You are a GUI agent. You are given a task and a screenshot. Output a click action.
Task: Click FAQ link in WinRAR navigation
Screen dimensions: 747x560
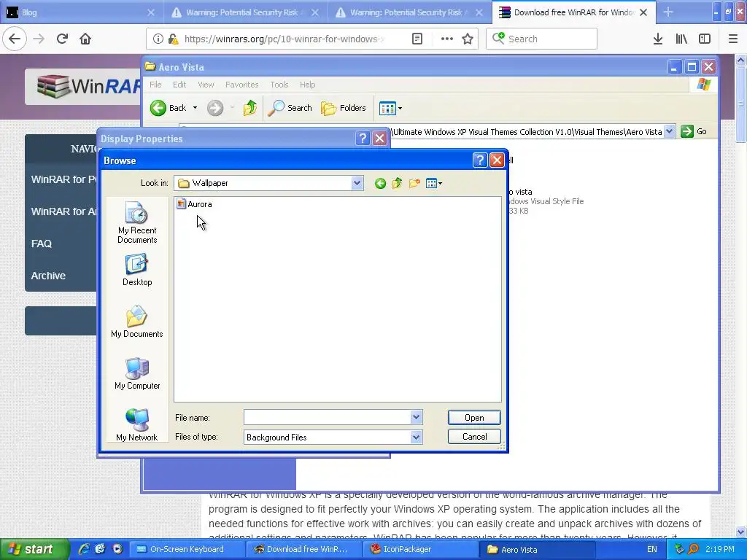(42, 244)
